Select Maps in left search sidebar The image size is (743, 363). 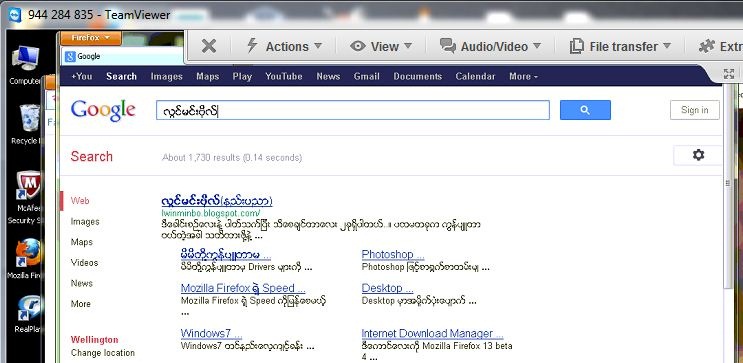point(82,242)
